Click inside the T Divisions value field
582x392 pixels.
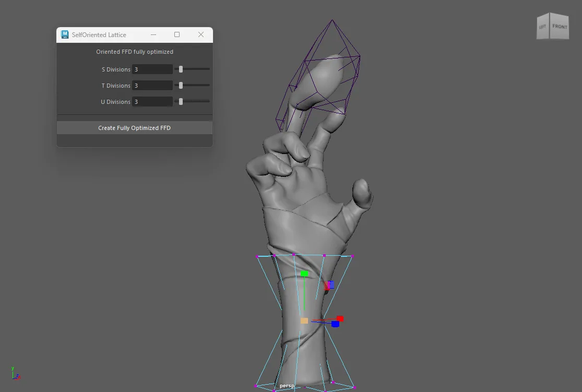pos(151,85)
